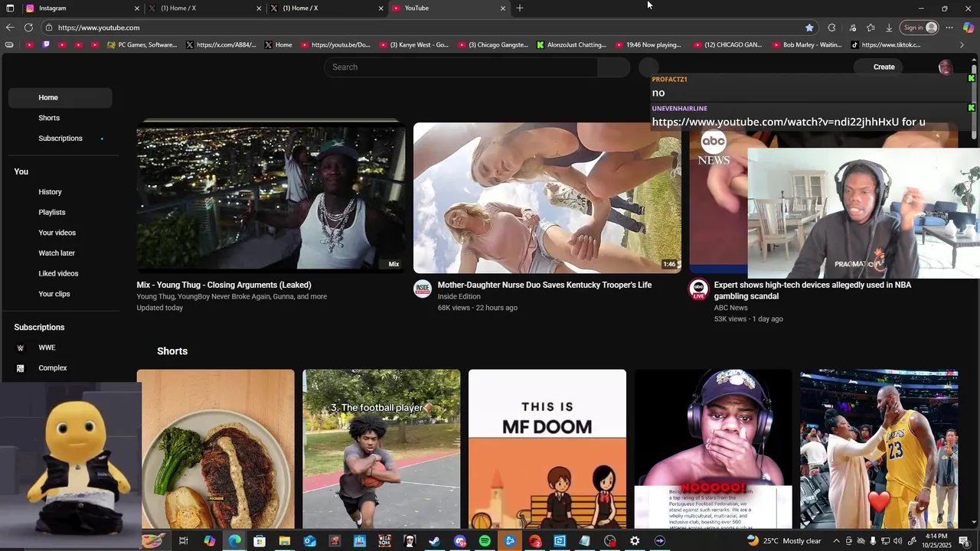The width and height of the screenshot is (980, 551).
Task: Open the You section heading
Action: click(x=21, y=171)
